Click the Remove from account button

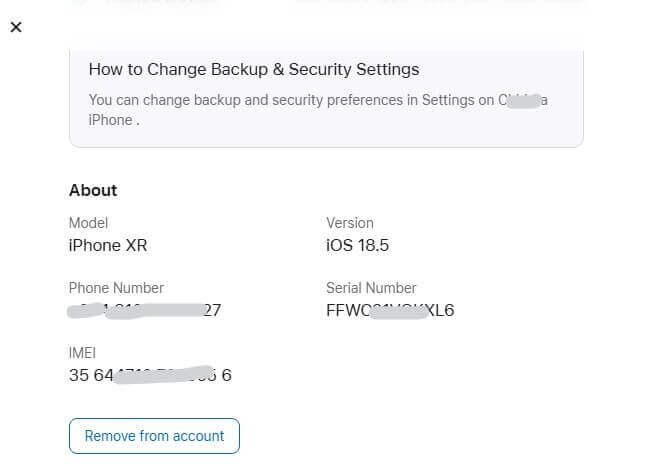pyautogui.click(x=154, y=436)
